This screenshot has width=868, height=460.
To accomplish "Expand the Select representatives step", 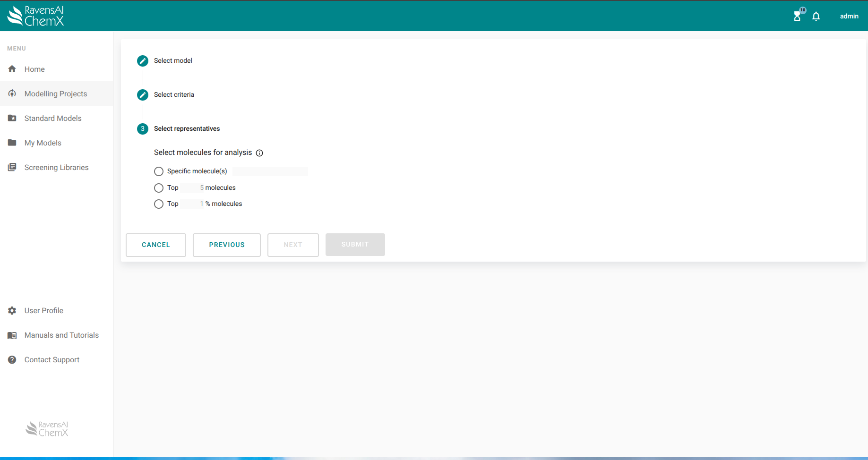I will point(187,129).
